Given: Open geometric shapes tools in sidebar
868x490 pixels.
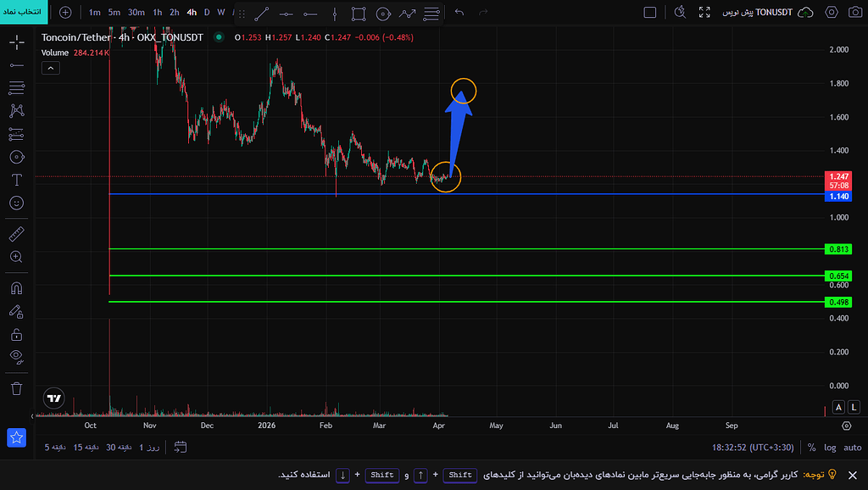Looking at the screenshot, I should [x=17, y=157].
